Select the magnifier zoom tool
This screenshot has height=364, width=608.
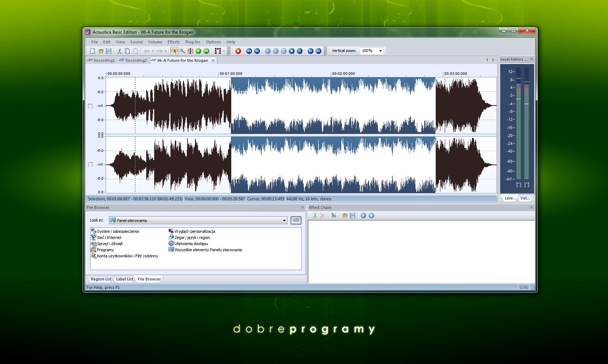(182, 51)
